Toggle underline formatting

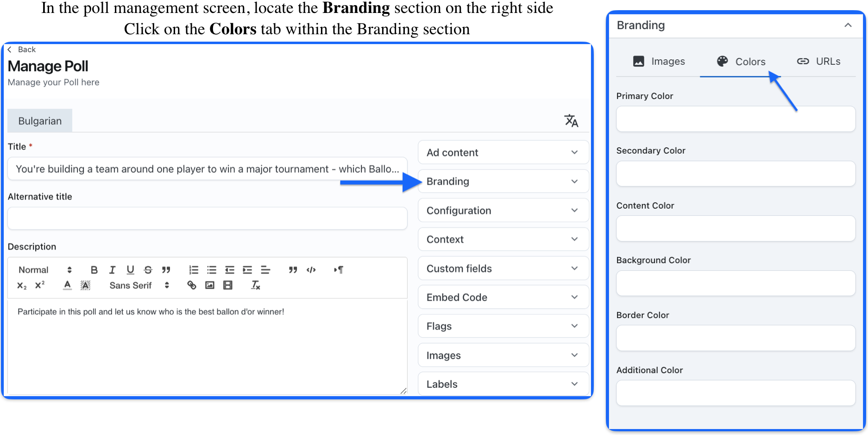pos(130,270)
